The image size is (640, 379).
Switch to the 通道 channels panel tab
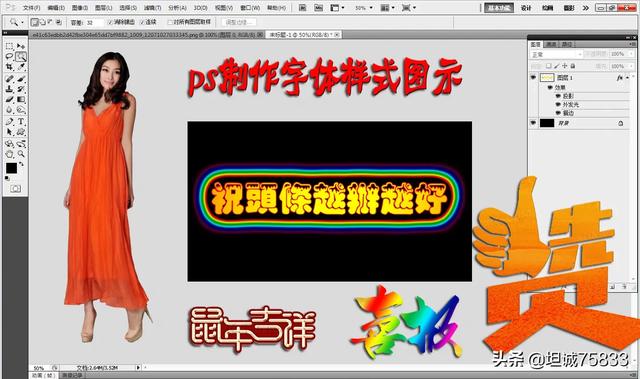(x=551, y=44)
